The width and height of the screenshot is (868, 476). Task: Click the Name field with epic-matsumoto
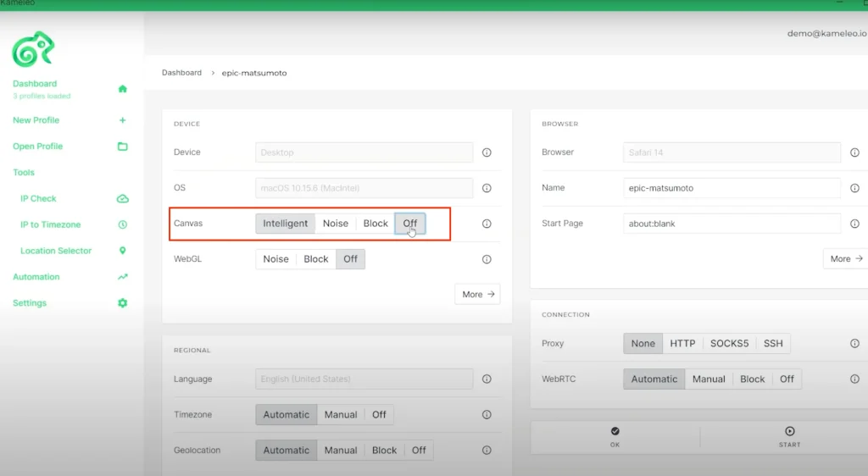point(732,188)
